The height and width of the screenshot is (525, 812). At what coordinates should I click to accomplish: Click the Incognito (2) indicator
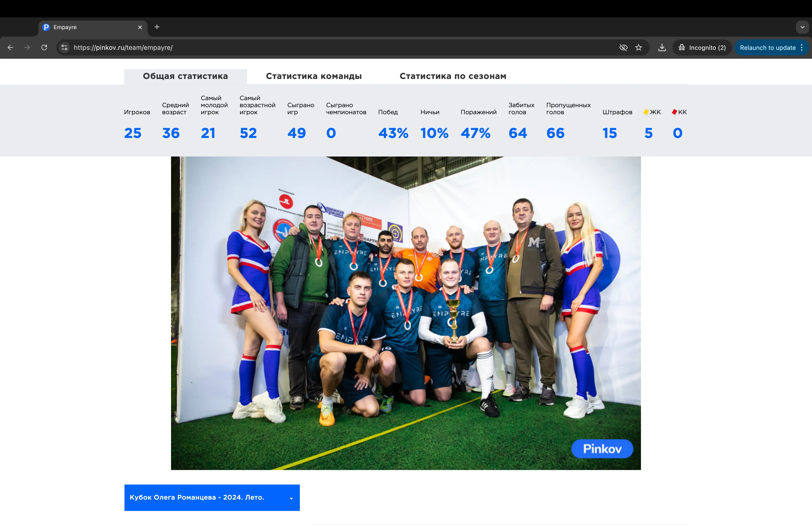[x=702, y=48]
